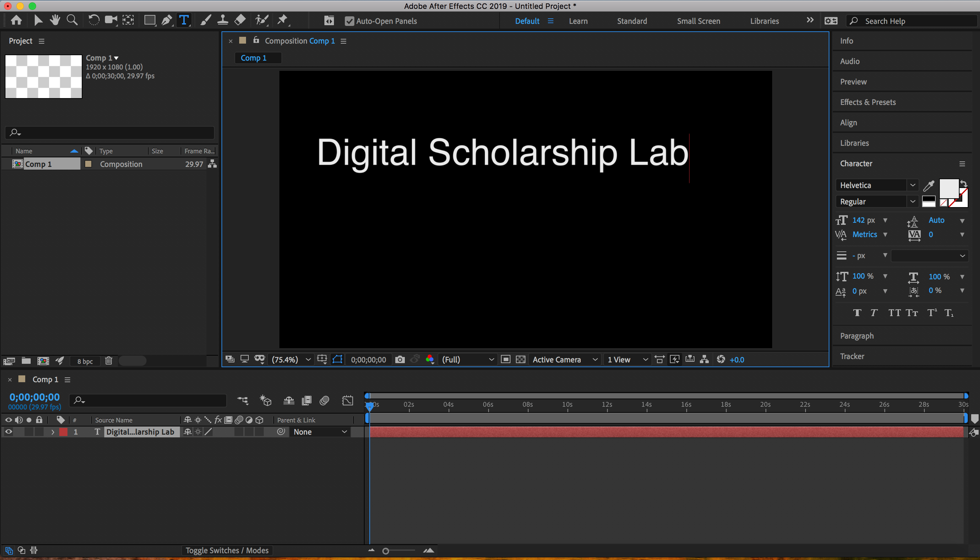The height and width of the screenshot is (560, 980).
Task: Click the white fill color swatch
Action: (949, 188)
